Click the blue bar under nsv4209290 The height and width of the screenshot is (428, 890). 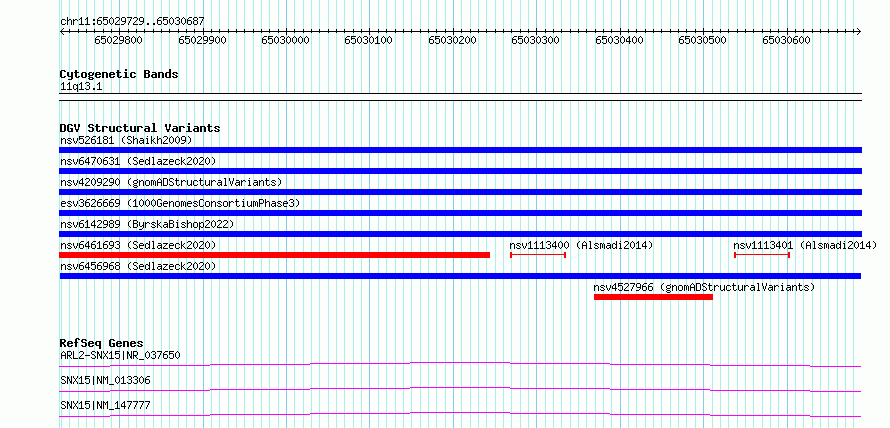460,192
